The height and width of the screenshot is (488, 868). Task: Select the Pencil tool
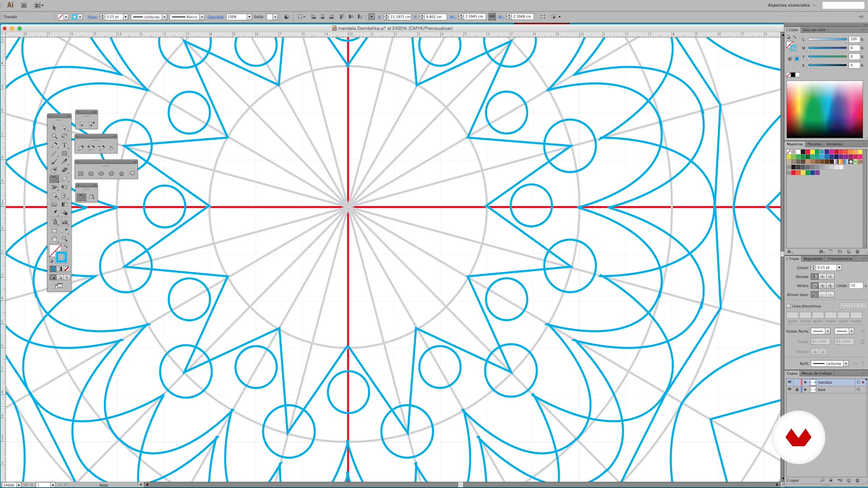pyautogui.click(x=65, y=162)
